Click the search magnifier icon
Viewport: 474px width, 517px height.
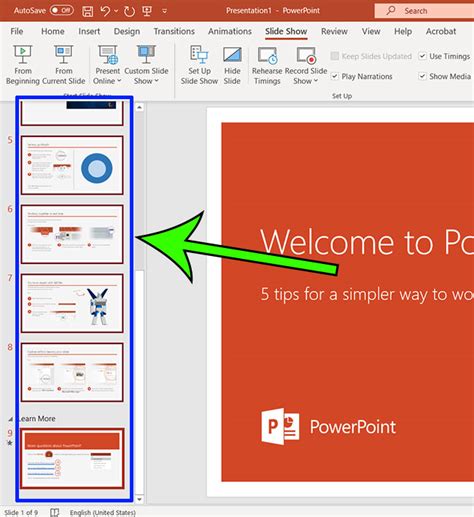[x=390, y=11]
